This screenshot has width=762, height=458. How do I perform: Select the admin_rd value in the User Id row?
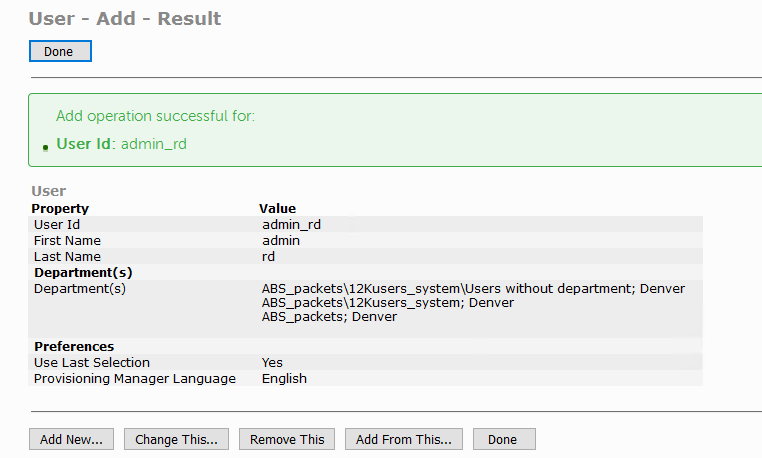coord(291,224)
